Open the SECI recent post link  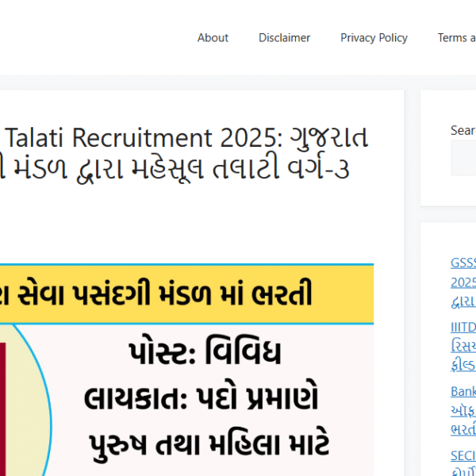pos(463,463)
